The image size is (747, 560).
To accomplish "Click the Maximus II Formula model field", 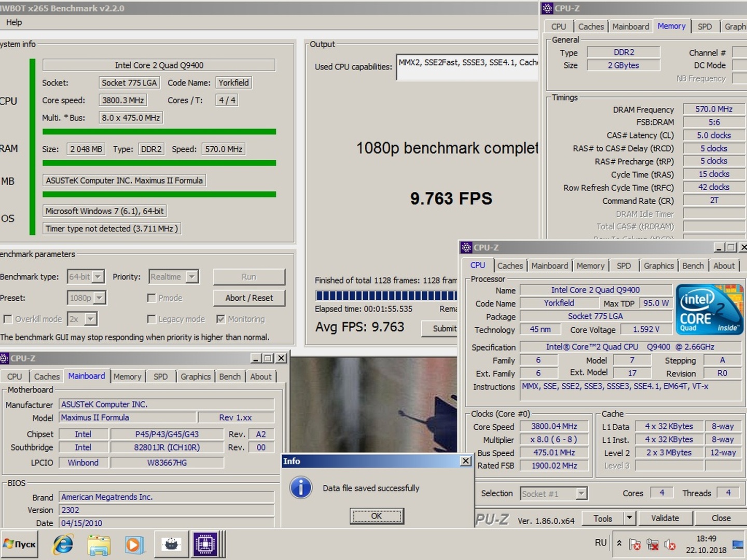I will pyautogui.click(x=128, y=417).
